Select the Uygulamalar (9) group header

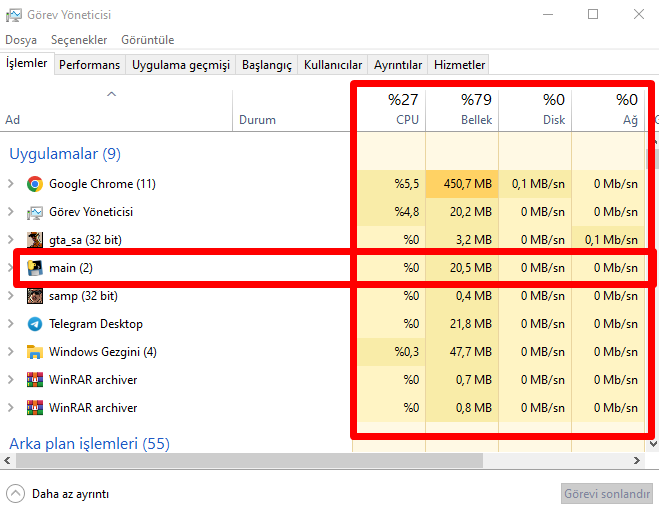pyautogui.click(x=65, y=154)
